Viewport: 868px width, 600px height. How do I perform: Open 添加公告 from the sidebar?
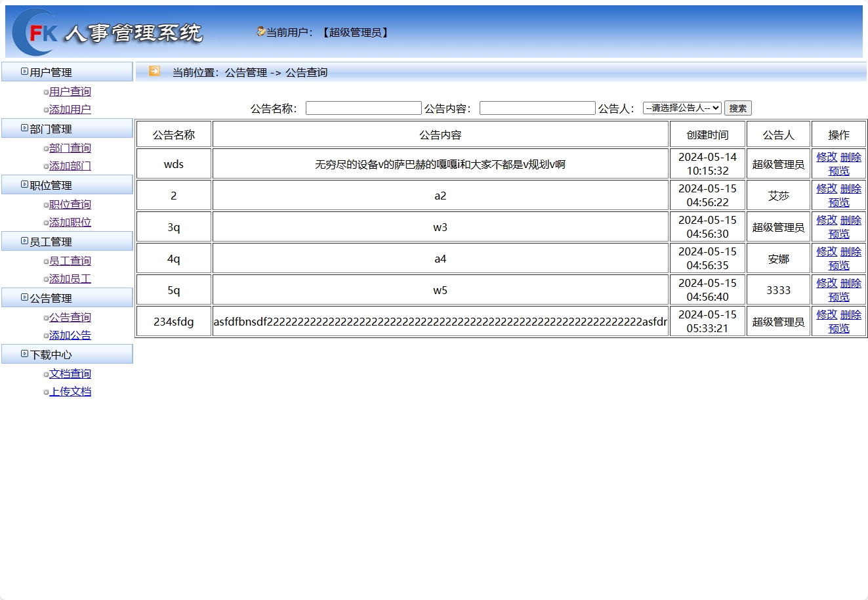coord(70,335)
